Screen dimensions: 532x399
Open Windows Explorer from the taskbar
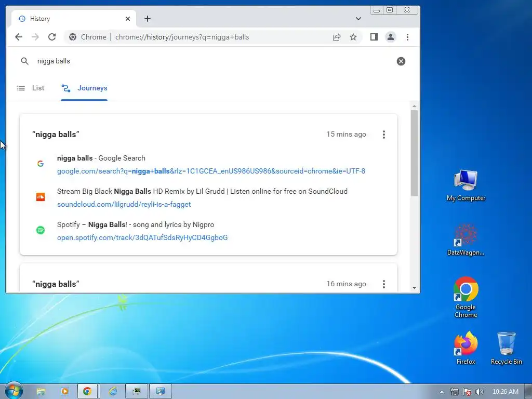[41, 392]
